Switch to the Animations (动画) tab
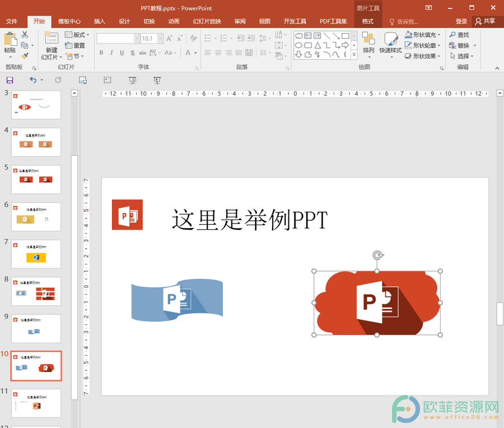The width and height of the screenshot is (504, 428). pyautogui.click(x=174, y=21)
